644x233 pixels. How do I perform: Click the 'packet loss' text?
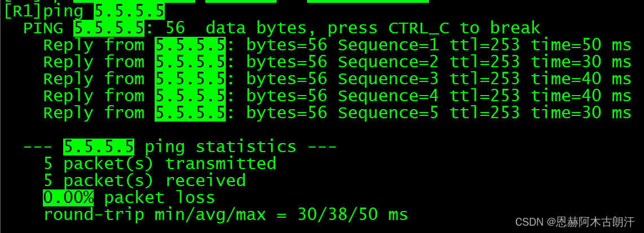click(160, 198)
